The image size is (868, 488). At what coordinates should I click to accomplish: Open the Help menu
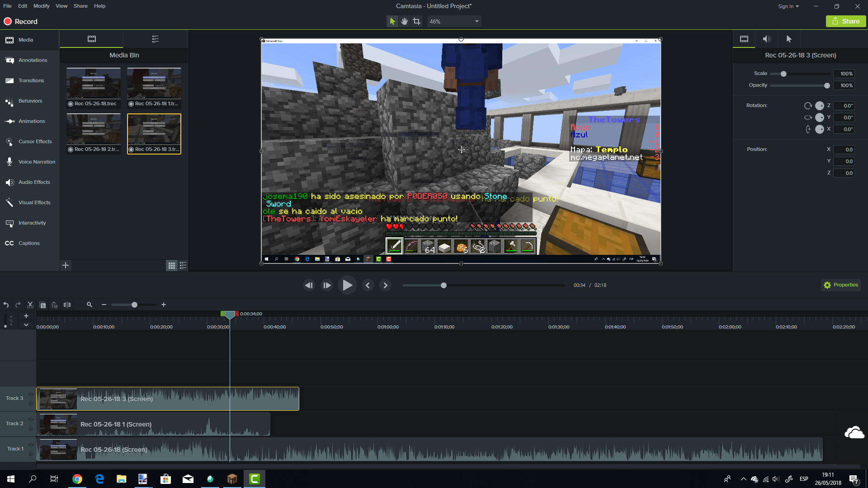[99, 6]
